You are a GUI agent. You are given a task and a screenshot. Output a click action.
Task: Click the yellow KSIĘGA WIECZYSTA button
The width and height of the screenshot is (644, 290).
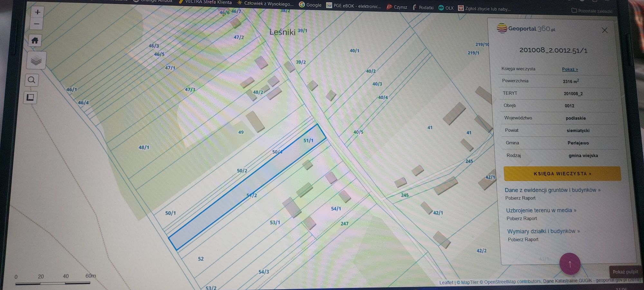(x=562, y=174)
